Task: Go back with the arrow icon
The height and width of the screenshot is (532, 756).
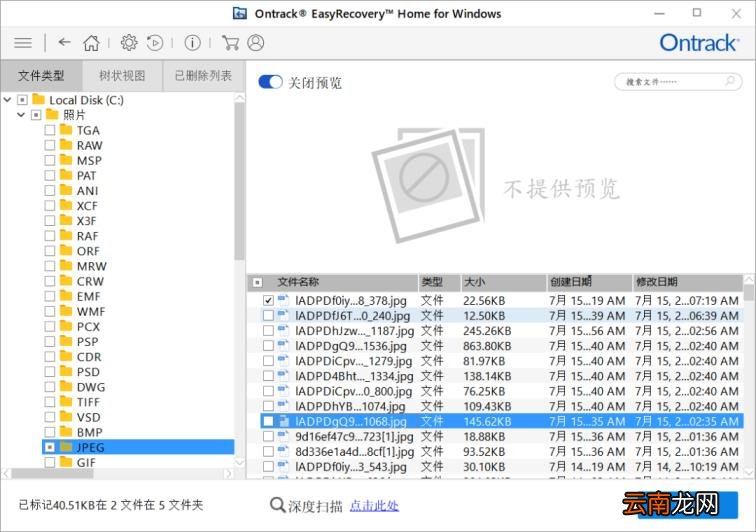Action: click(x=64, y=42)
